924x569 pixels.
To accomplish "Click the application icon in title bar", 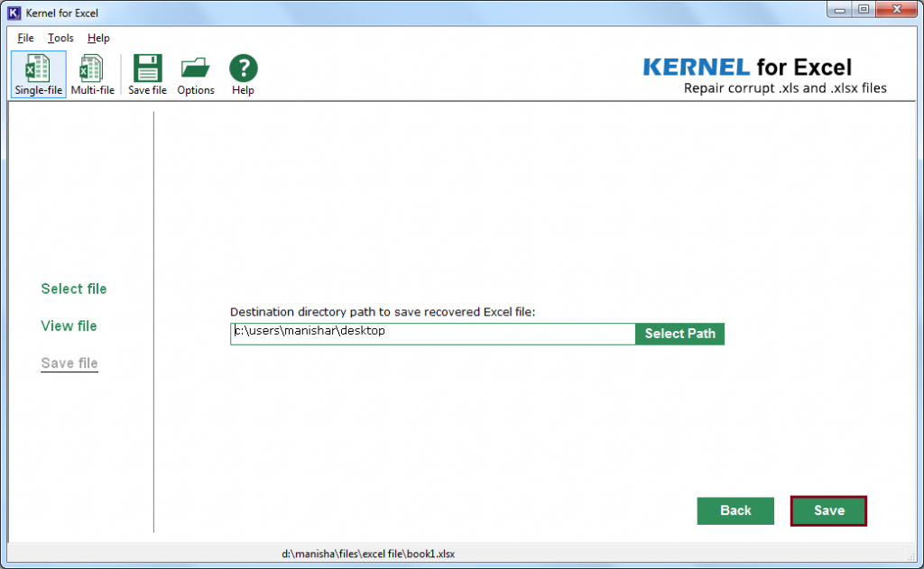I will pos(12,12).
